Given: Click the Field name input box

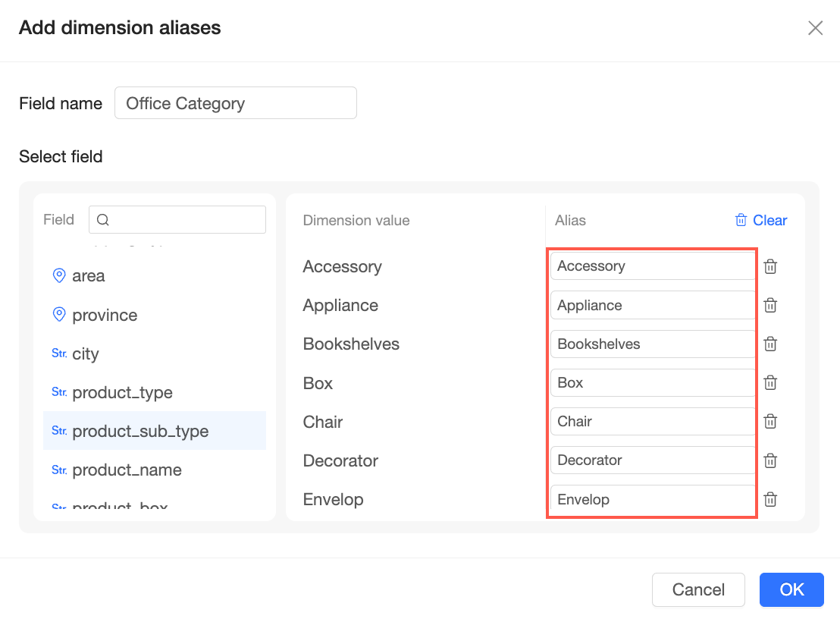Looking at the screenshot, I should pos(235,103).
